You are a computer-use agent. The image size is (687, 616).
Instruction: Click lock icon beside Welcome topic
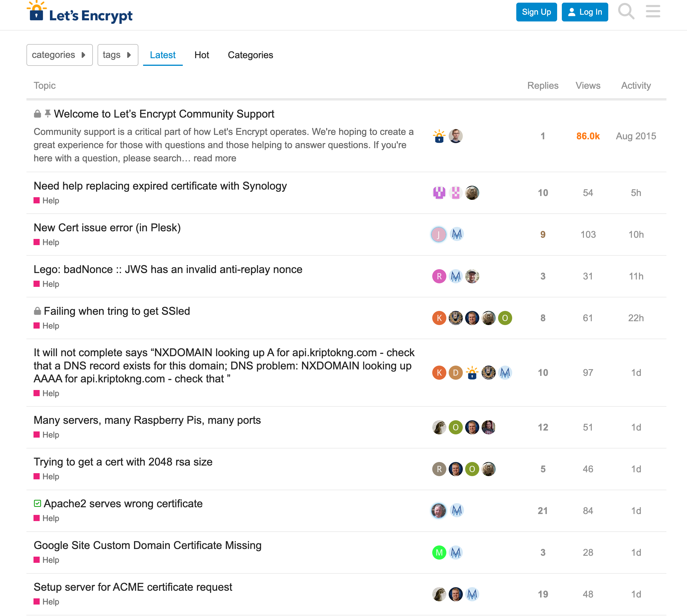tap(38, 114)
